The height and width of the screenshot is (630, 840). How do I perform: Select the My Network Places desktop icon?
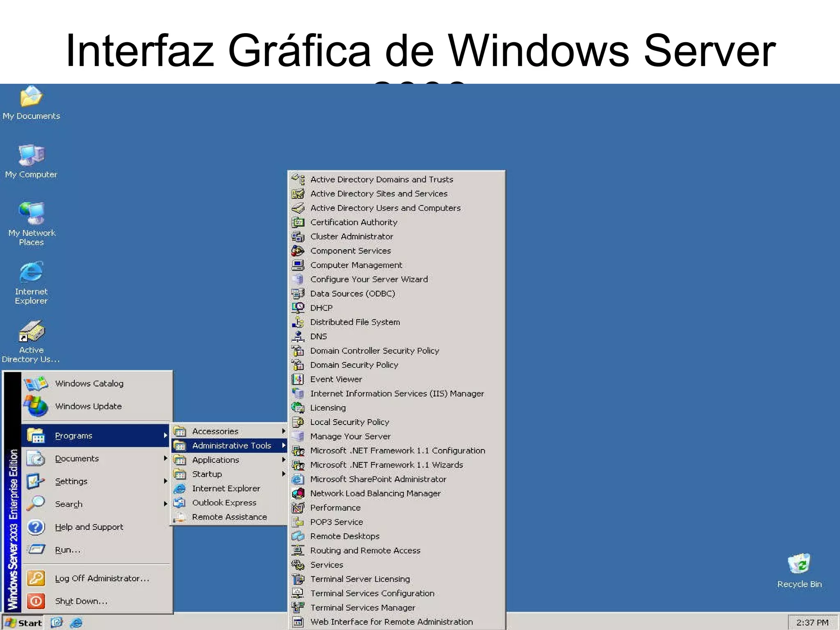coord(32,224)
